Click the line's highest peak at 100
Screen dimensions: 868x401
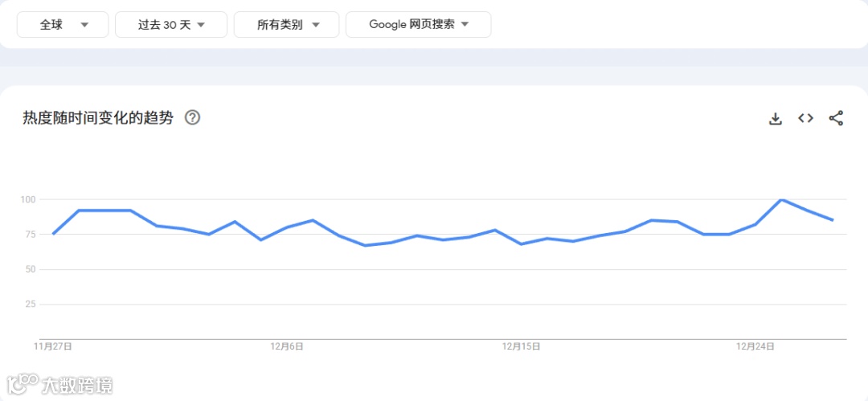click(781, 199)
